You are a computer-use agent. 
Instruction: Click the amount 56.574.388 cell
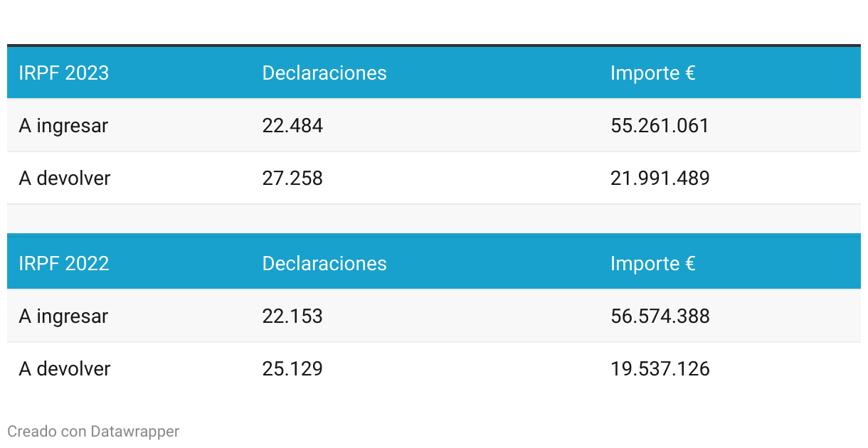click(660, 316)
